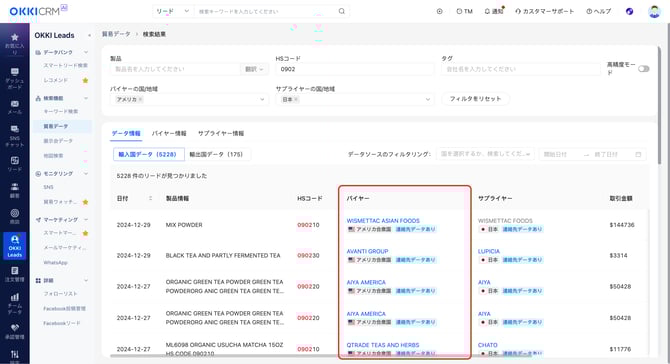Open the LUPICIA supplier link
The height and width of the screenshot is (364, 670).
coord(489,252)
